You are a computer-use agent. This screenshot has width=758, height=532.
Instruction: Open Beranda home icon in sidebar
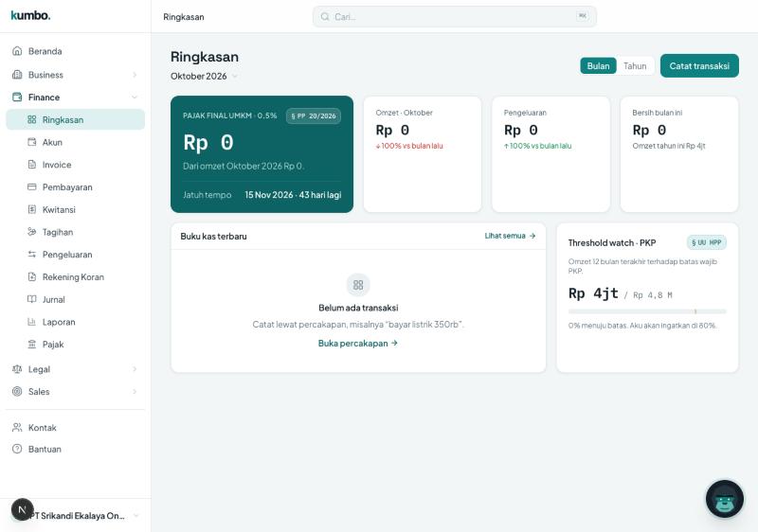click(17, 51)
